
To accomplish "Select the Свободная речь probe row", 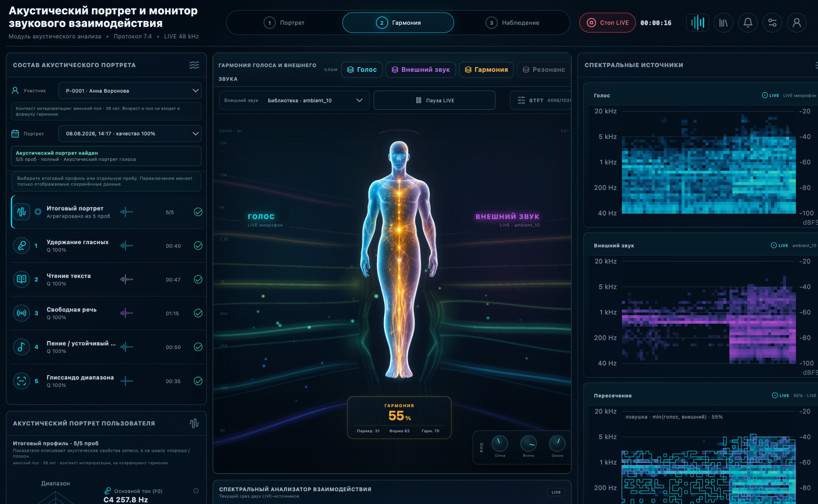I will coord(107,313).
